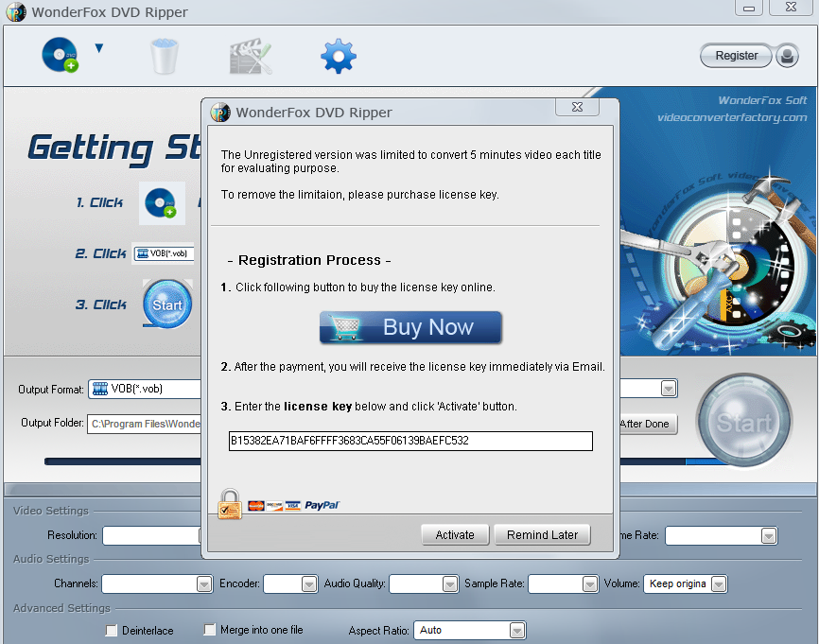Viewport: 819px width, 644px height.
Task: Click the Visa card icon
Action: click(292, 505)
